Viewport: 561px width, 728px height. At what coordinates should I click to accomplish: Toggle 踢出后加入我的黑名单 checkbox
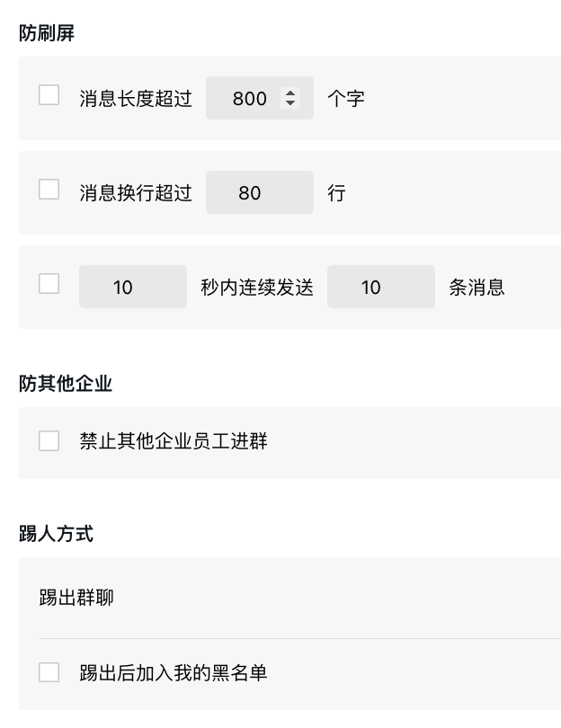point(49,672)
